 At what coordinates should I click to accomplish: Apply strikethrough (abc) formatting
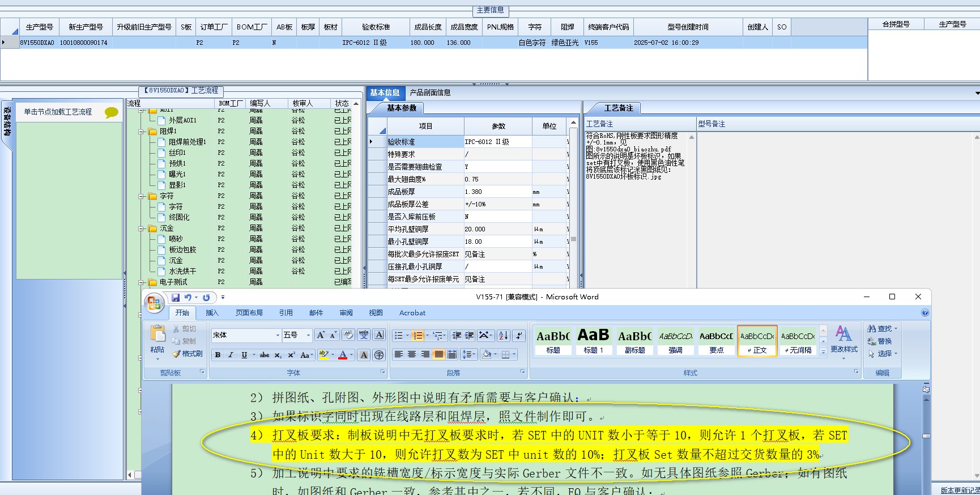coord(265,355)
